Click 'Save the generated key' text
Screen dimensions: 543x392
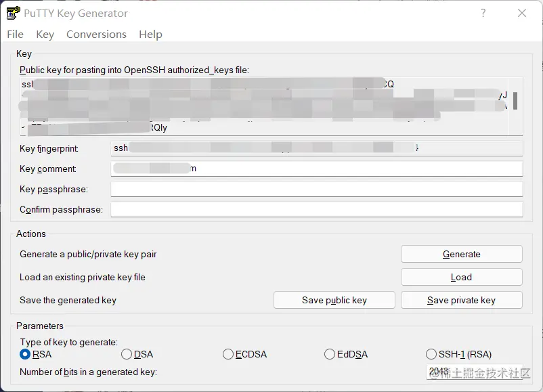click(68, 300)
